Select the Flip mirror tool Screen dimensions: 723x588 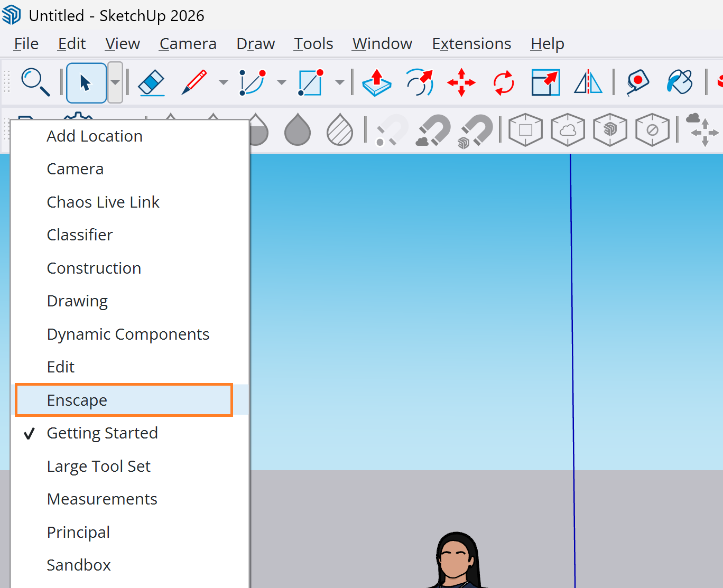point(588,82)
